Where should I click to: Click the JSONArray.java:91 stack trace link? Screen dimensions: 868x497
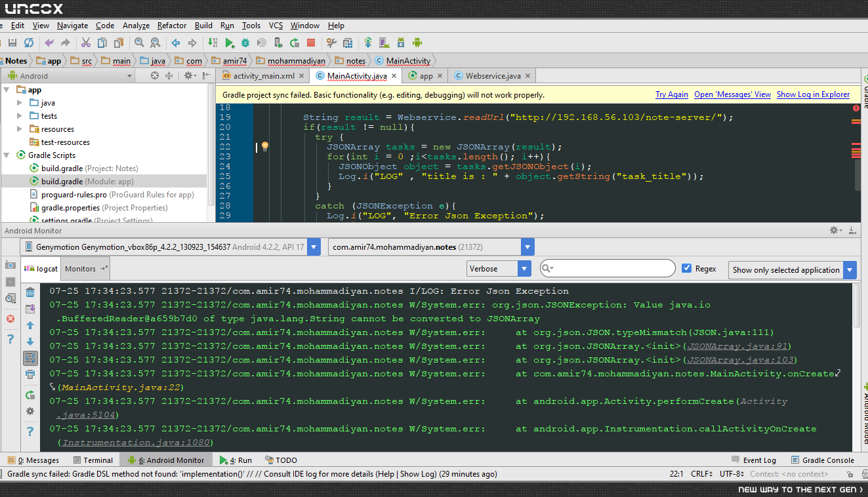click(737, 346)
